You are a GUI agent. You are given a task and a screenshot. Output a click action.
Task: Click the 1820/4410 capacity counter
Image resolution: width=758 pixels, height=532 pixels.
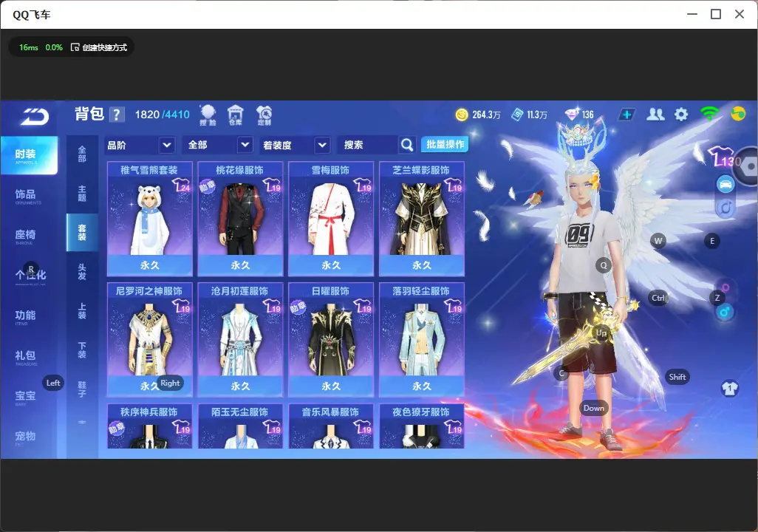163,115
